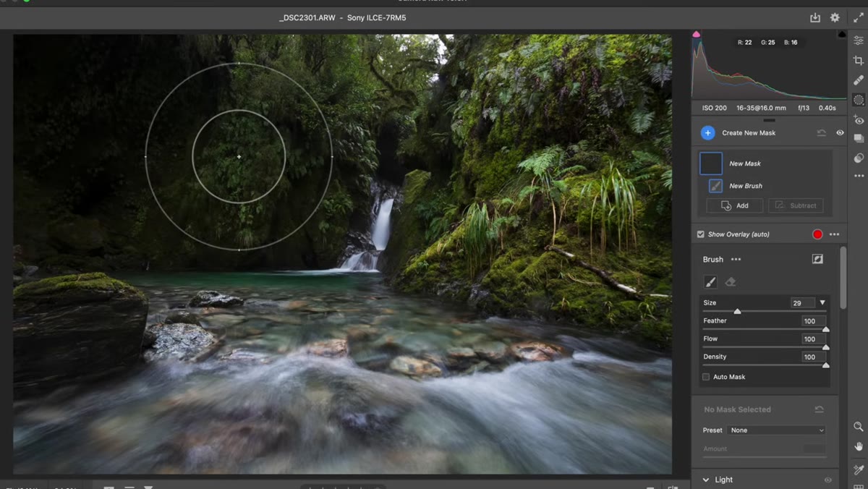The height and width of the screenshot is (489, 868).
Task: Click the ISO 200 exposure text
Action: (715, 108)
